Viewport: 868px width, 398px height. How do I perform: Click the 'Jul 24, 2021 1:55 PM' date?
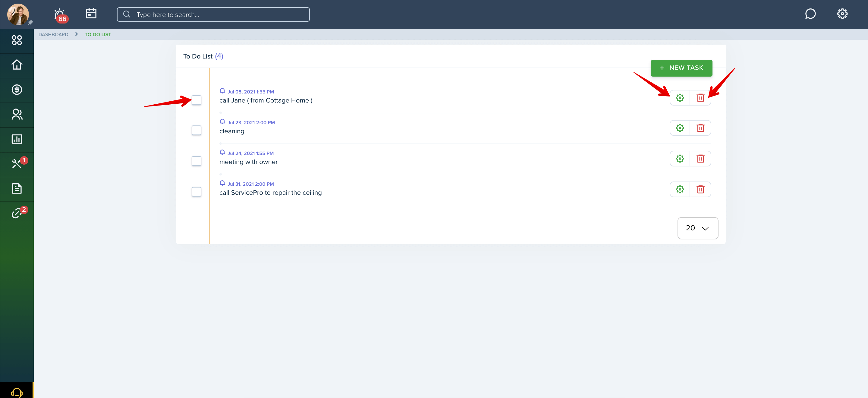(250, 153)
